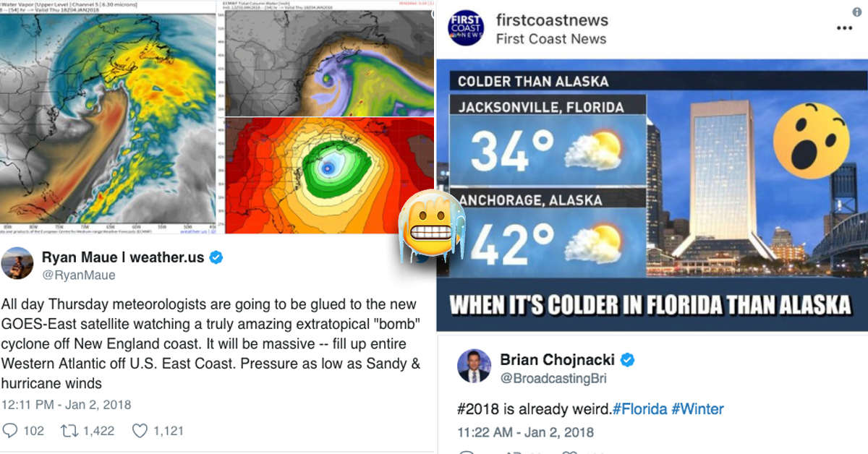The height and width of the screenshot is (454, 868).
Task: Click Brian Chojnacki's verified badge
Action: [x=626, y=359]
